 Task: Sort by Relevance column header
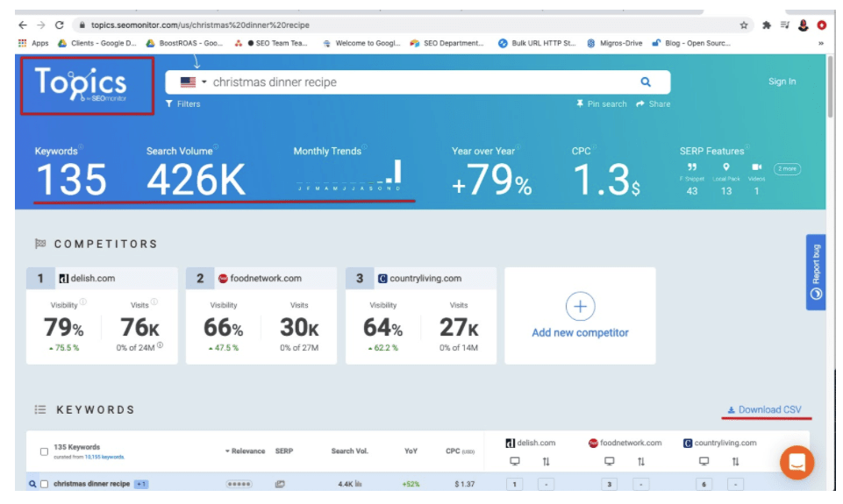click(245, 451)
